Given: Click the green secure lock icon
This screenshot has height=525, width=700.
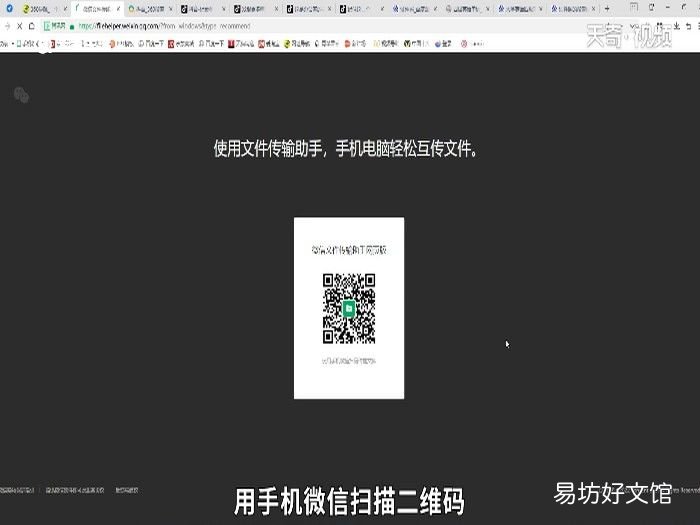Looking at the screenshot, I should [72, 27].
